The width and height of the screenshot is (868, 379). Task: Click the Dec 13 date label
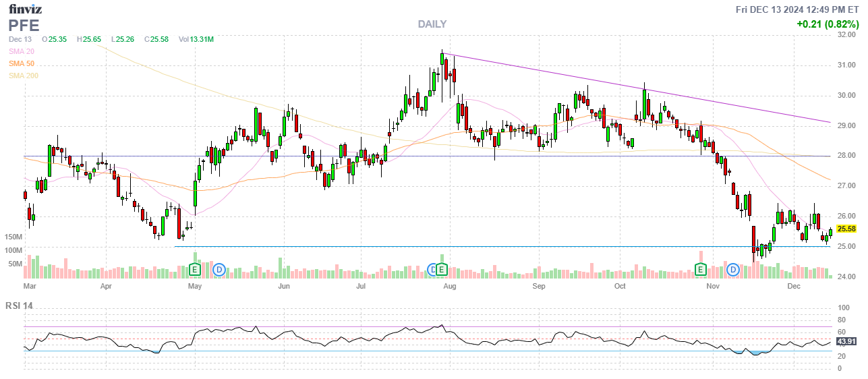point(20,39)
